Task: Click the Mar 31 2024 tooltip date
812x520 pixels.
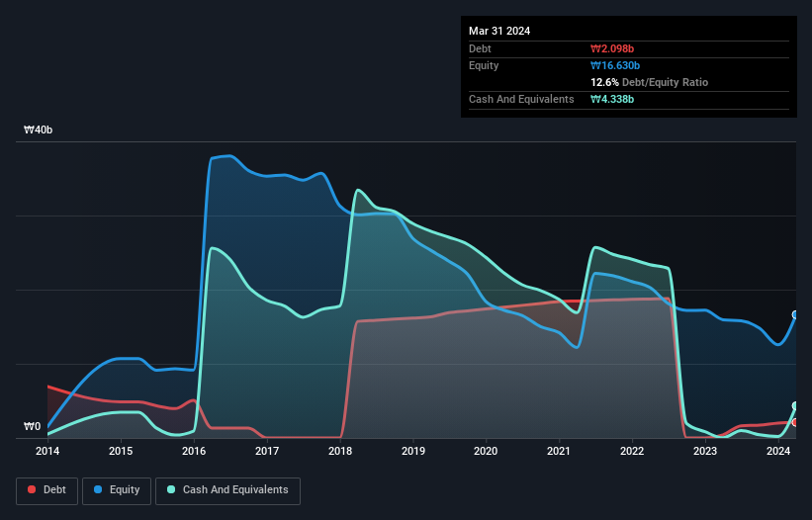Action: (499, 31)
